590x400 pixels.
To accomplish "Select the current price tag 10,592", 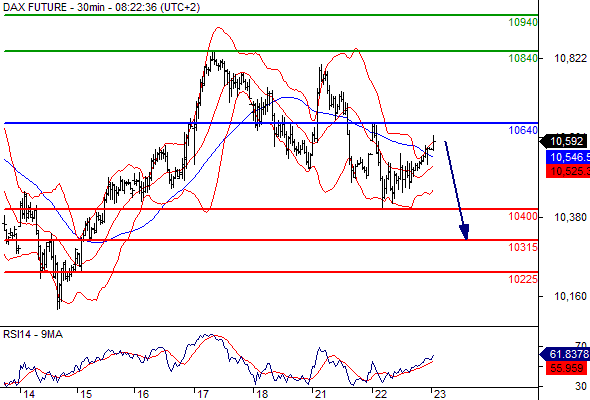I will [564, 141].
